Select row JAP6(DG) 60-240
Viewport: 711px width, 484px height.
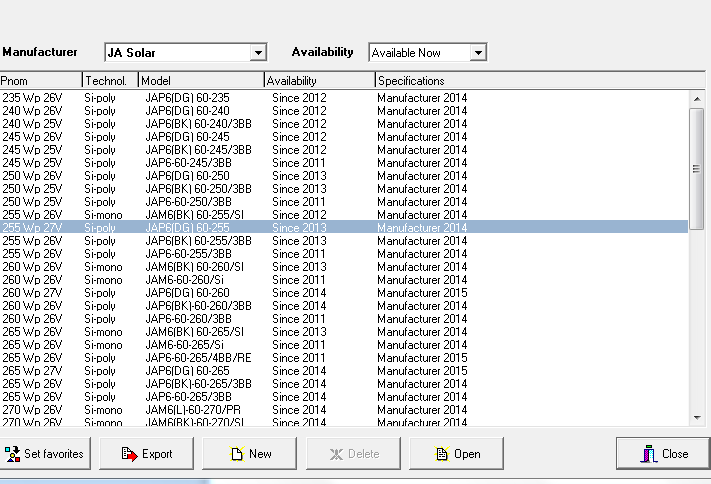[x=344, y=111]
